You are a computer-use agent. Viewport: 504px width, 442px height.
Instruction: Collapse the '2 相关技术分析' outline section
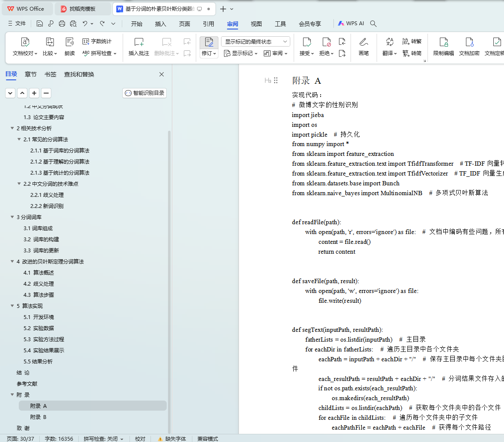(x=12, y=128)
